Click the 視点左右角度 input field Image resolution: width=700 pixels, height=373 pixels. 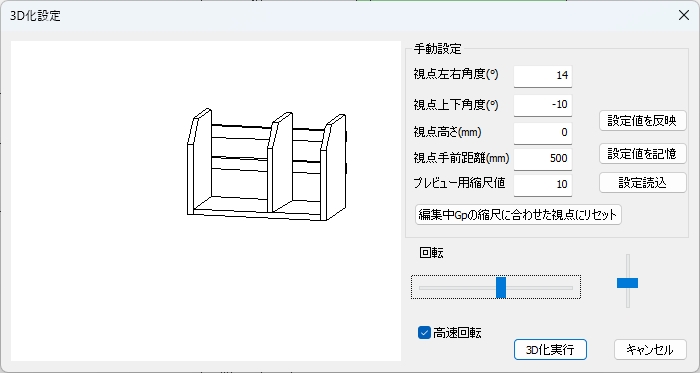click(542, 76)
